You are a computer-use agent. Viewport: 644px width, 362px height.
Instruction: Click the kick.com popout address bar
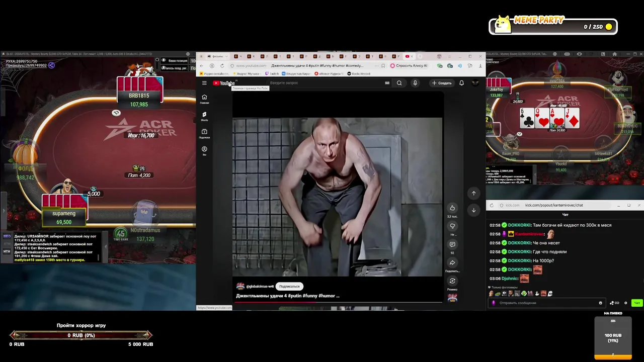[x=554, y=205]
